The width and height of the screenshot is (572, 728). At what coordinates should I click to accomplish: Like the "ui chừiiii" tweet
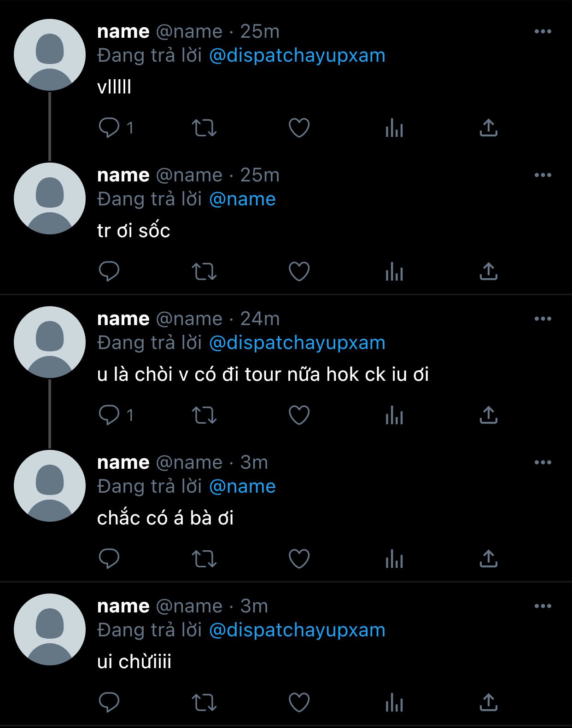click(299, 702)
